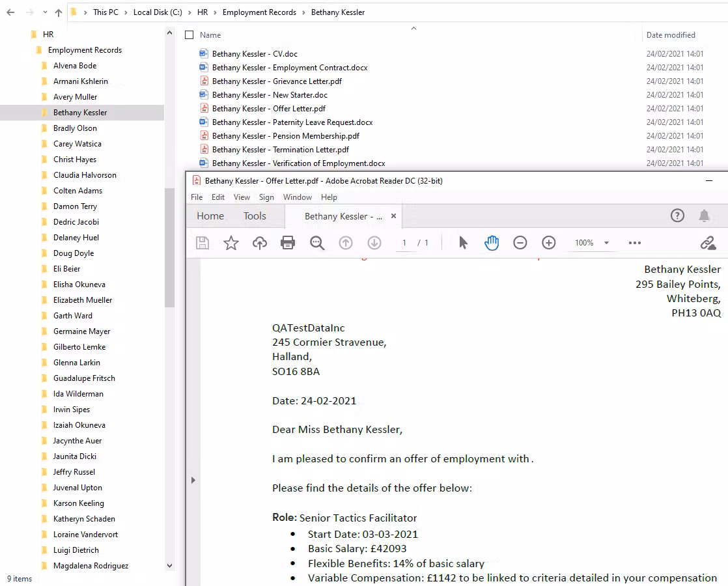Click Employment Records in the address breadcrumb

pyautogui.click(x=259, y=12)
